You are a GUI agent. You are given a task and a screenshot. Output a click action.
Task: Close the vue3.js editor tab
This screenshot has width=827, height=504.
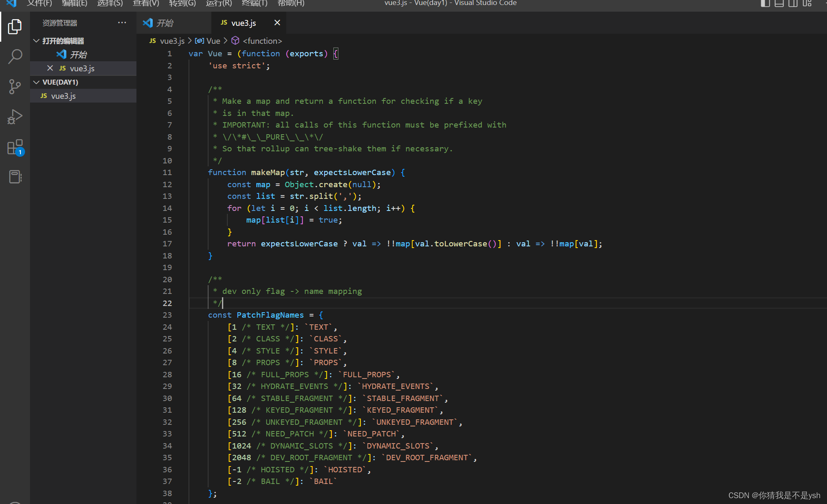pos(277,23)
